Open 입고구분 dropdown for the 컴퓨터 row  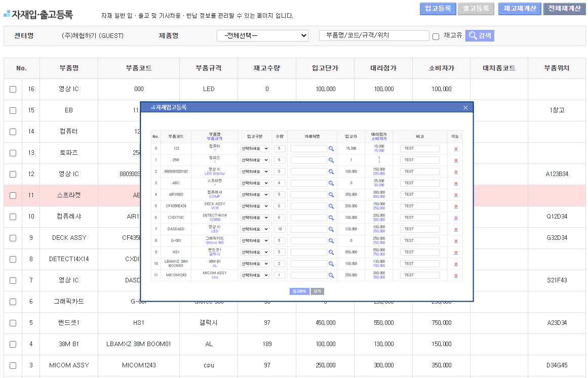tap(255, 149)
